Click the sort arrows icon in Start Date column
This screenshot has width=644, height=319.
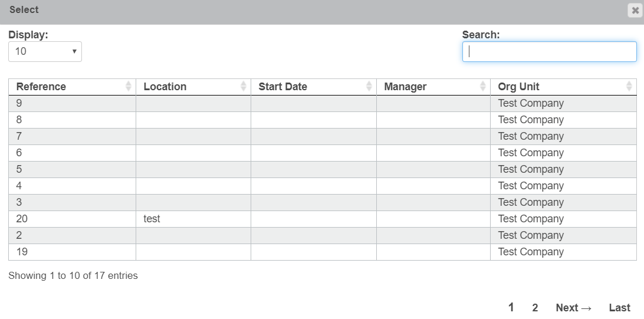[369, 87]
